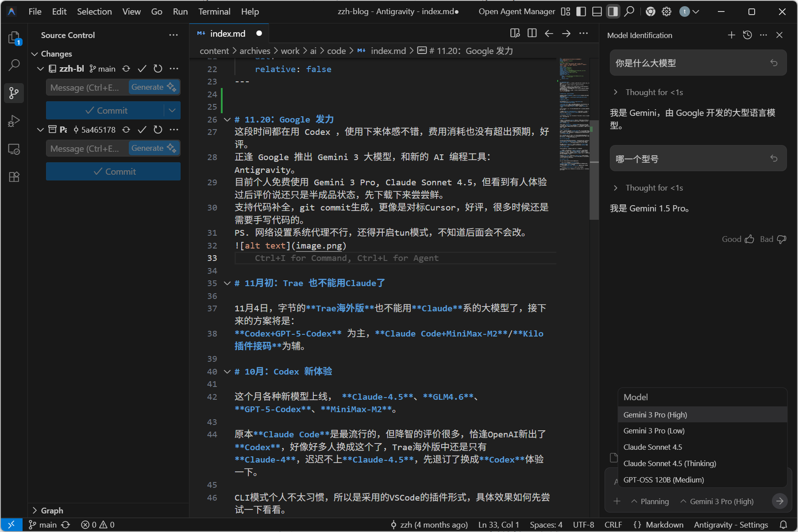
Task: Open the Run and Debug view
Action: pos(13,121)
